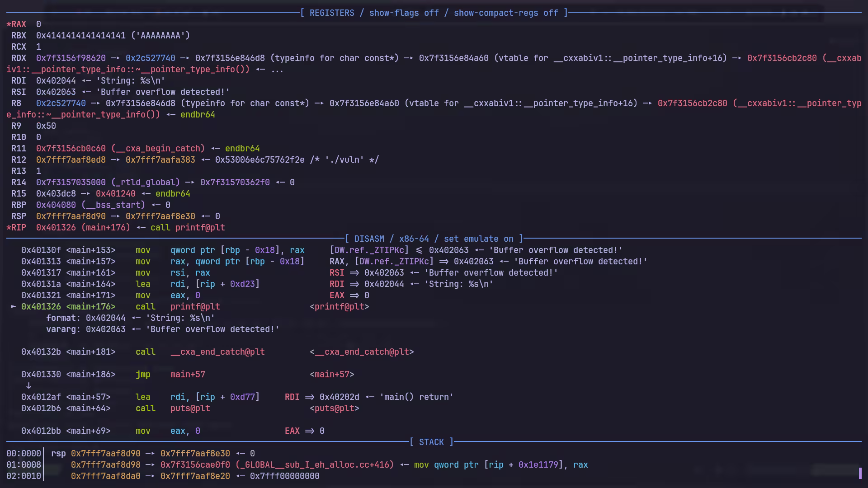
Task: Click the 'vararg:' argument line under printf call
Action: pos(162,329)
